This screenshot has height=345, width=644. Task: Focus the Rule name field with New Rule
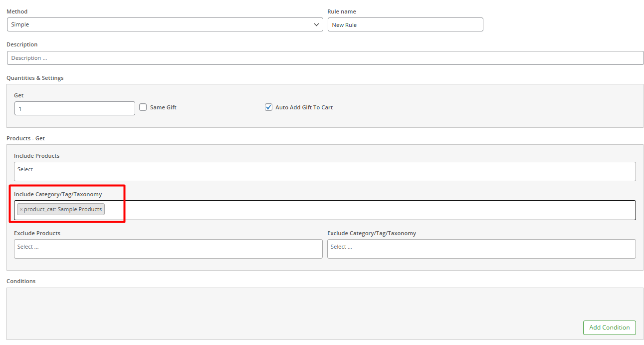pos(405,24)
